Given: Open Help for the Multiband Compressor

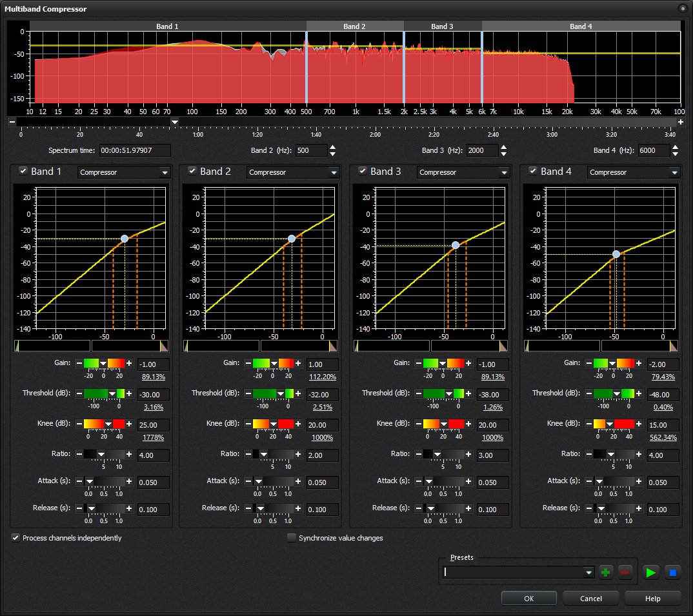Looking at the screenshot, I should [x=652, y=598].
